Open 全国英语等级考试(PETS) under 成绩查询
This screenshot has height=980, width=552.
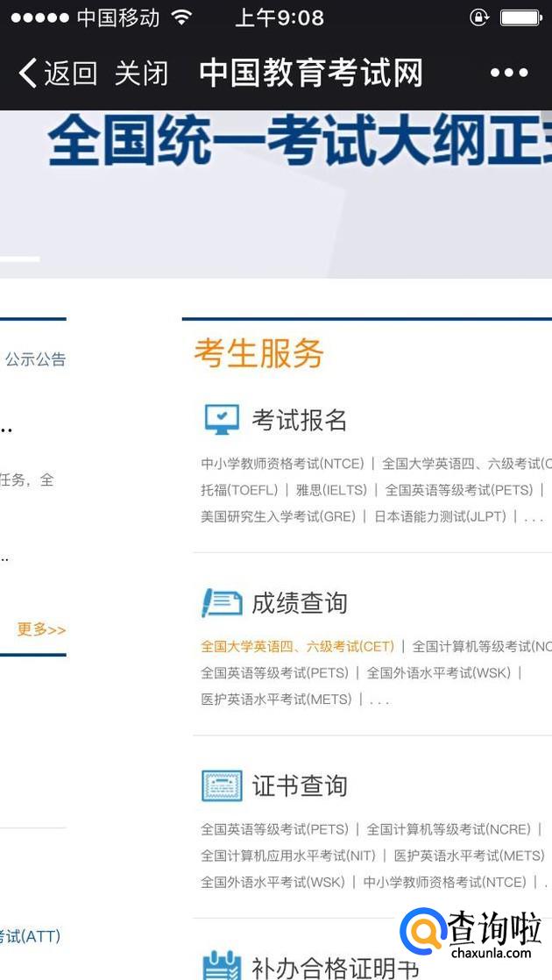[275, 672]
